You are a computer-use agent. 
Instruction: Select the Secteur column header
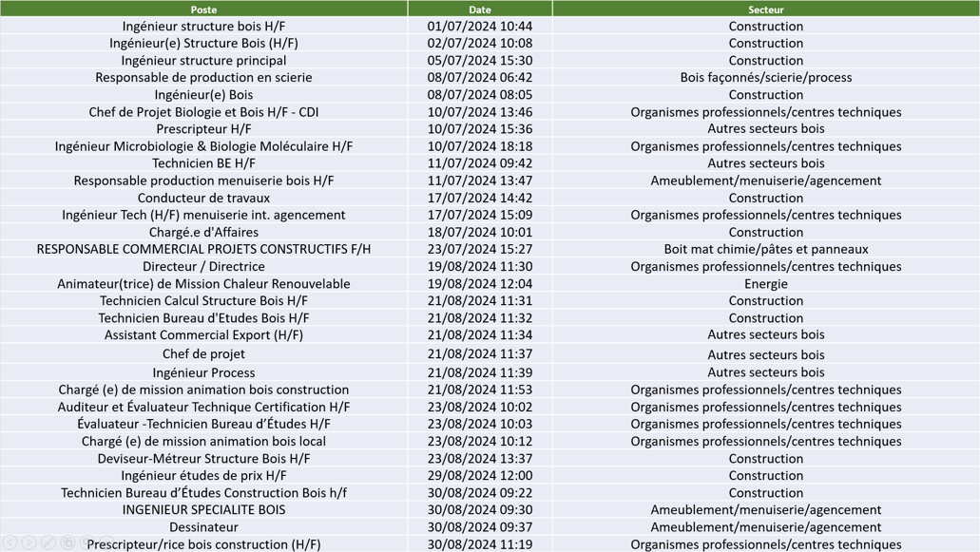click(765, 9)
